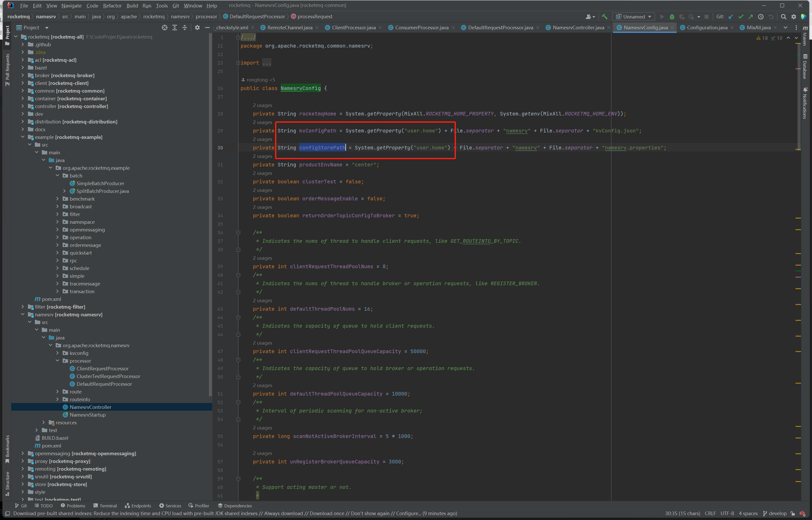Open the Pull Requests tool window
The width and height of the screenshot is (812, 520).
[7, 70]
